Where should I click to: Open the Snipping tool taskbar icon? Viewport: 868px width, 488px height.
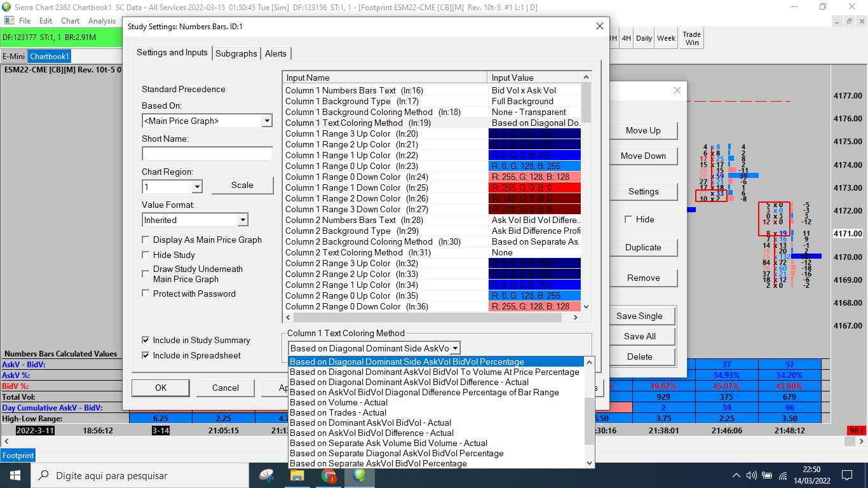tap(267, 475)
